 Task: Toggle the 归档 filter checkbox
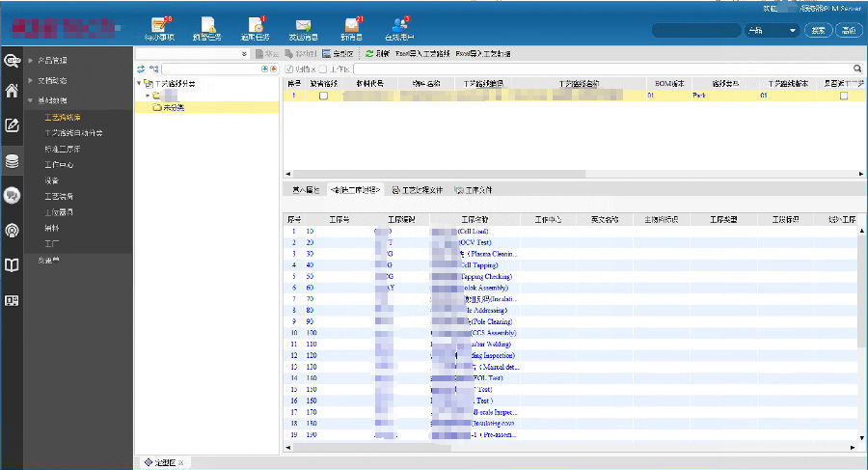point(288,69)
